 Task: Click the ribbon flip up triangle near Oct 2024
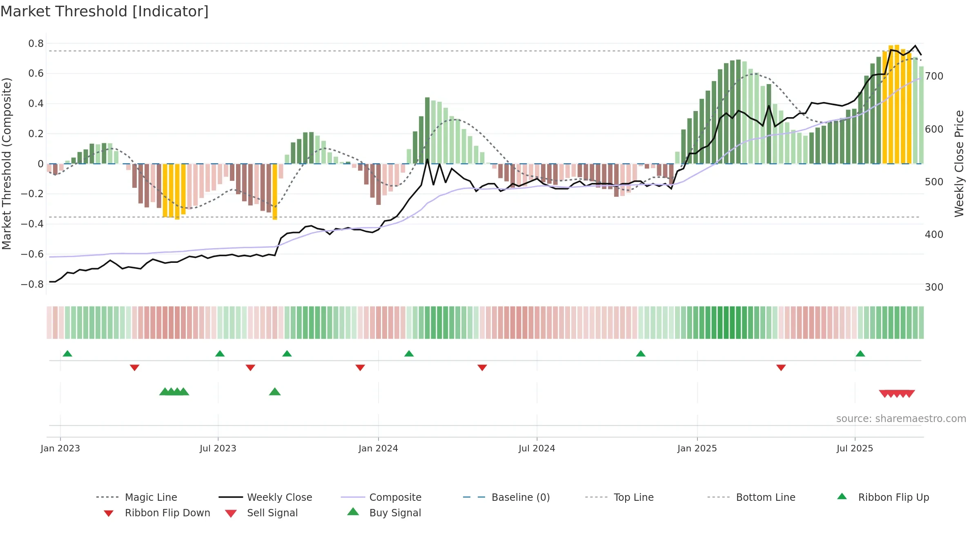tap(641, 353)
